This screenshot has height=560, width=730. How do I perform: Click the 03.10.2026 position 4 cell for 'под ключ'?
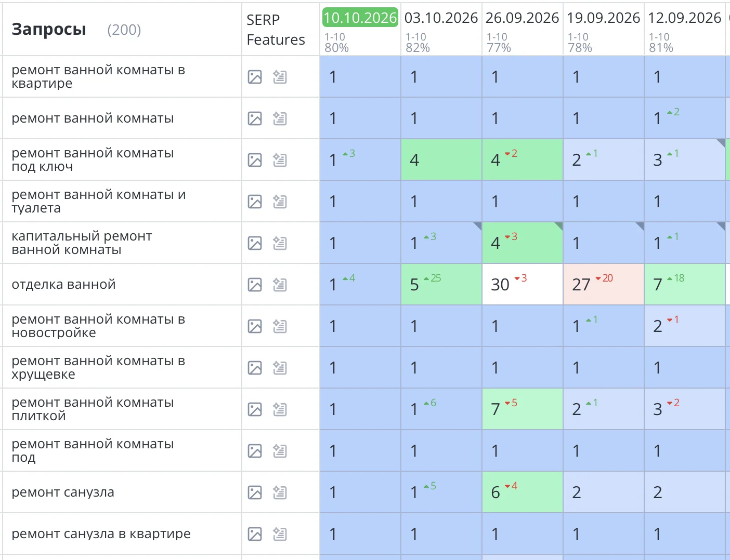tap(441, 159)
